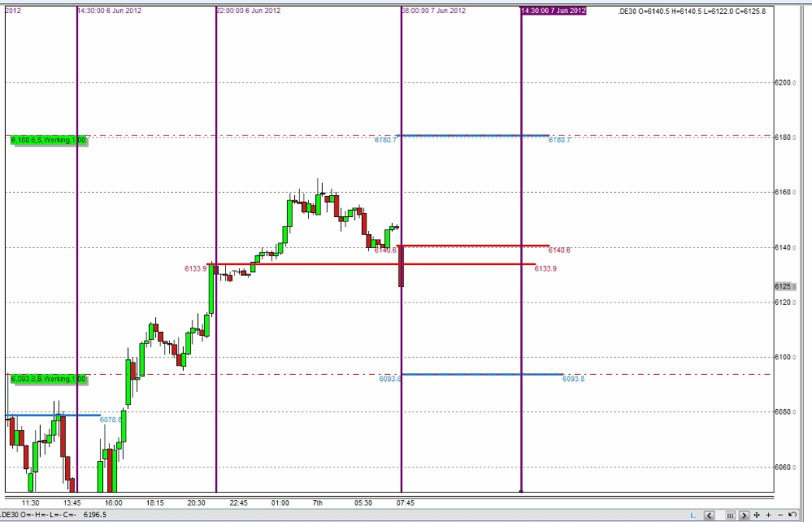The image size is (812, 522).
Task: Select the red 6140.6 horizontal line
Action: pyautogui.click(x=473, y=246)
